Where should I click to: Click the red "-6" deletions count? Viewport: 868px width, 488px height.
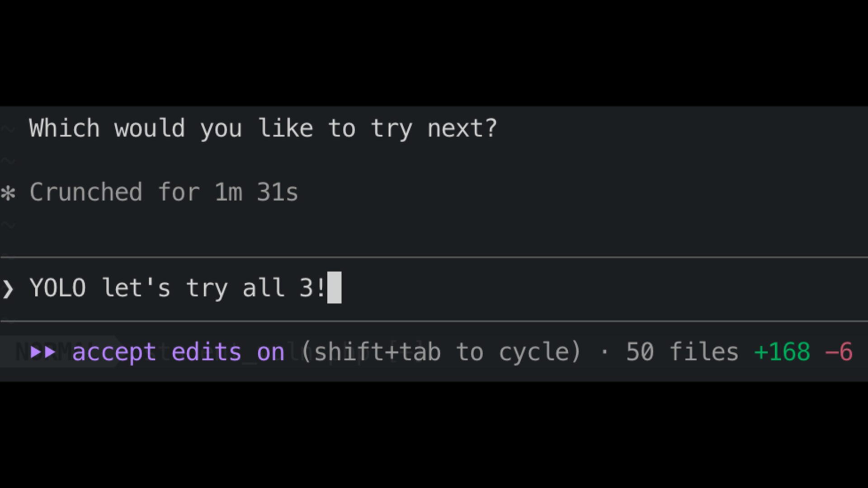pos(839,352)
